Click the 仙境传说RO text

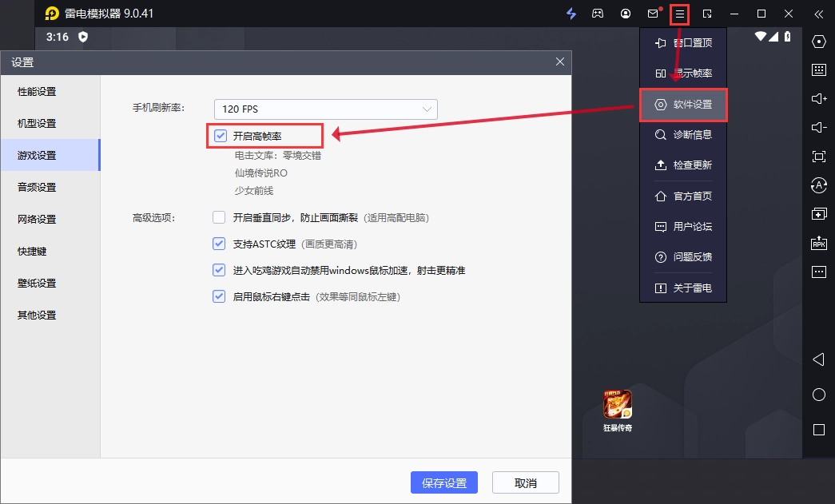(x=261, y=173)
